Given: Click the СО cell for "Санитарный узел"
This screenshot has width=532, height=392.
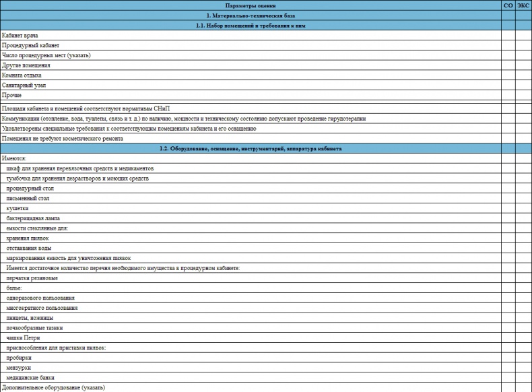Looking at the screenshot, I should point(508,86).
